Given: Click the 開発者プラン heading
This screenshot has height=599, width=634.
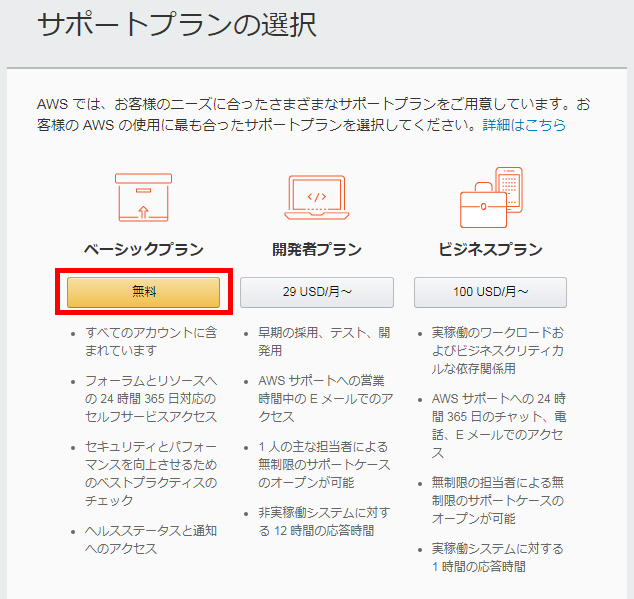Looking at the screenshot, I should 317,249.
